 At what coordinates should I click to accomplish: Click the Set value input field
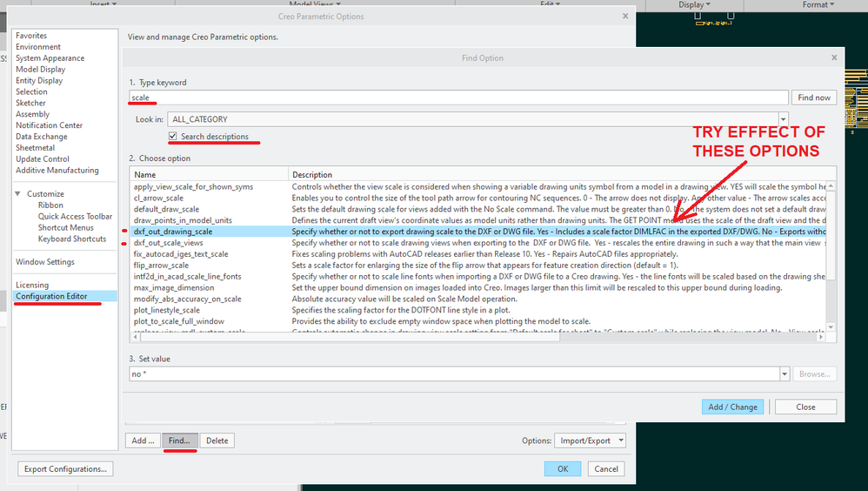point(455,374)
